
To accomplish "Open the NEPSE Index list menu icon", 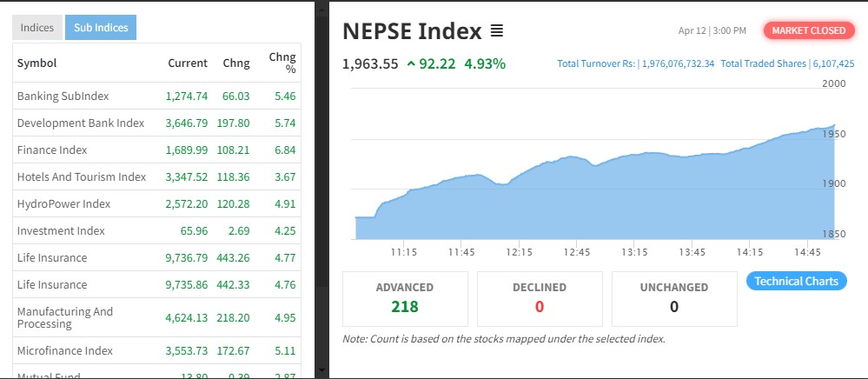I will point(496,31).
